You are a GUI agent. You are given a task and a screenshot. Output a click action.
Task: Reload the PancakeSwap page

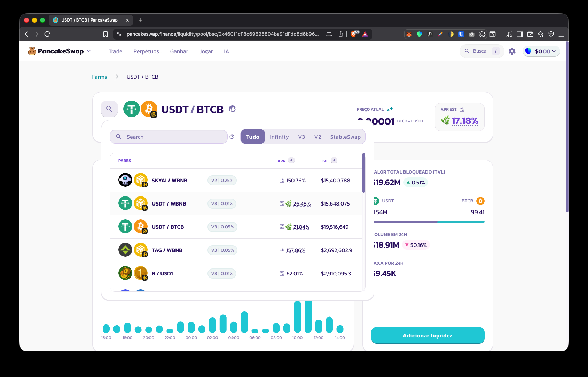point(47,34)
